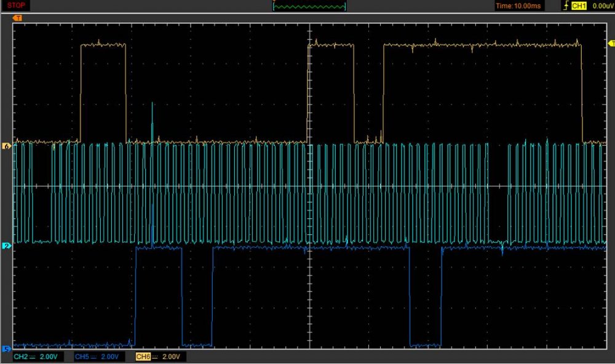Viewport: 615px width, 364px height.
Task: Click the orange horizontal trigger position T marker
Action: 17,18
